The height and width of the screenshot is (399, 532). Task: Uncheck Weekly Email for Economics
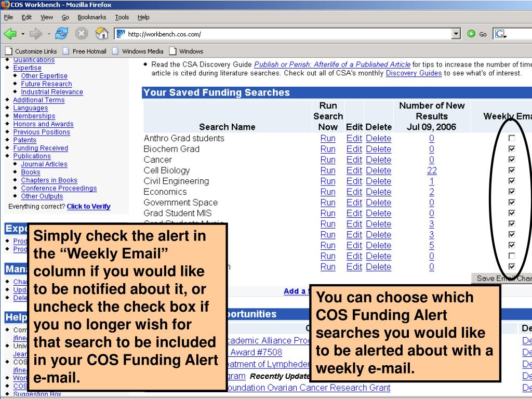(512, 191)
